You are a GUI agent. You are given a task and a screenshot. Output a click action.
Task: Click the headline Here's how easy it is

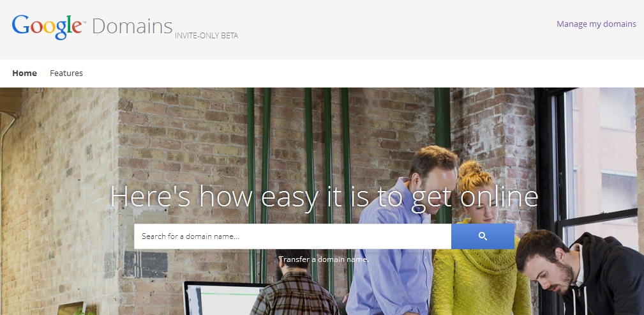pyautogui.click(x=324, y=196)
